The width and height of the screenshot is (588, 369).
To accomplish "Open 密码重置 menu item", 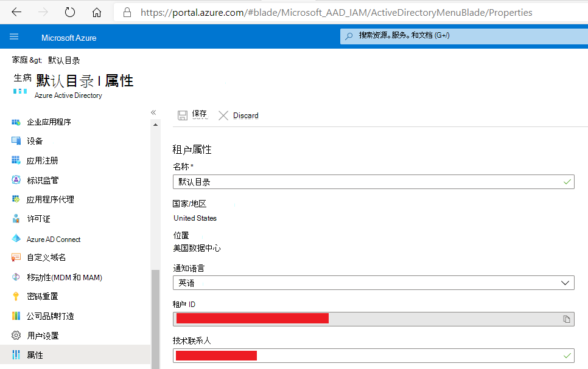I will point(43,297).
